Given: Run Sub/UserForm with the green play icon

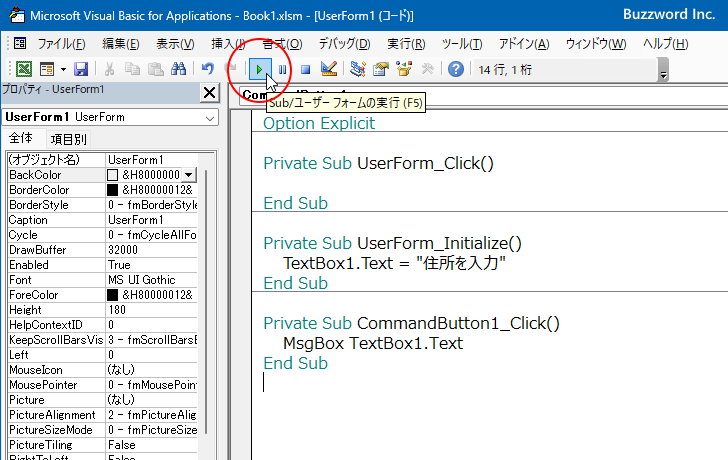Looking at the screenshot, I should click(x=260, y=70).
